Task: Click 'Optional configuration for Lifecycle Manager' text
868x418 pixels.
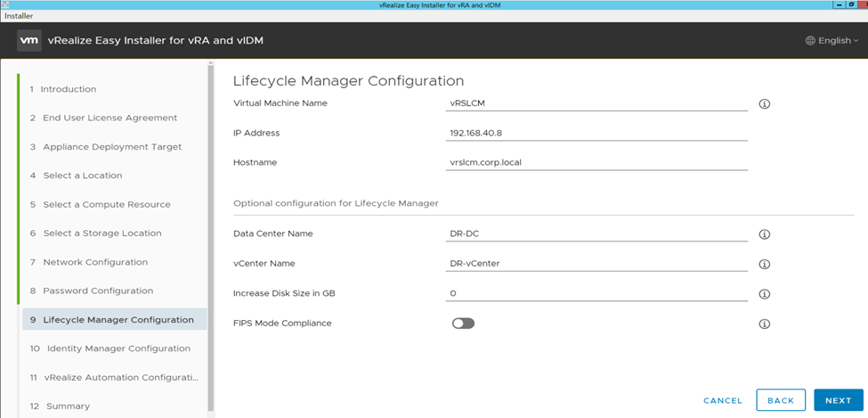Action: pyautogui.click(x=336, y=203)
